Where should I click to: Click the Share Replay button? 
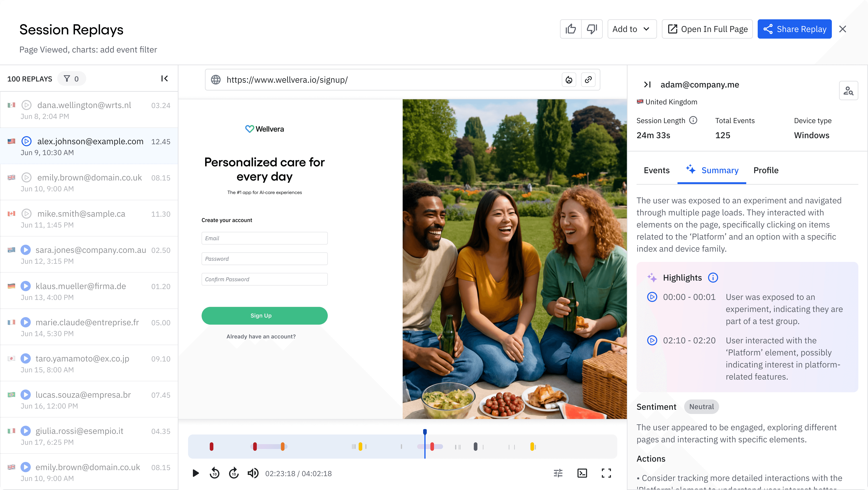(794, 29)
